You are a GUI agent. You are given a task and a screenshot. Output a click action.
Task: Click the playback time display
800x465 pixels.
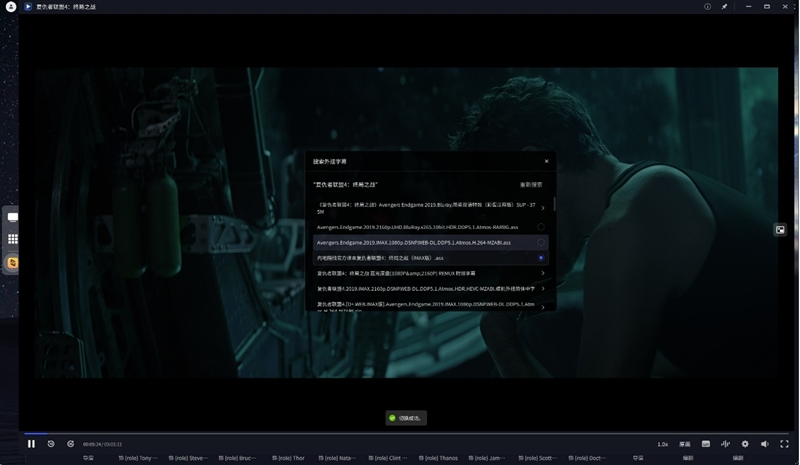point(103,445)
